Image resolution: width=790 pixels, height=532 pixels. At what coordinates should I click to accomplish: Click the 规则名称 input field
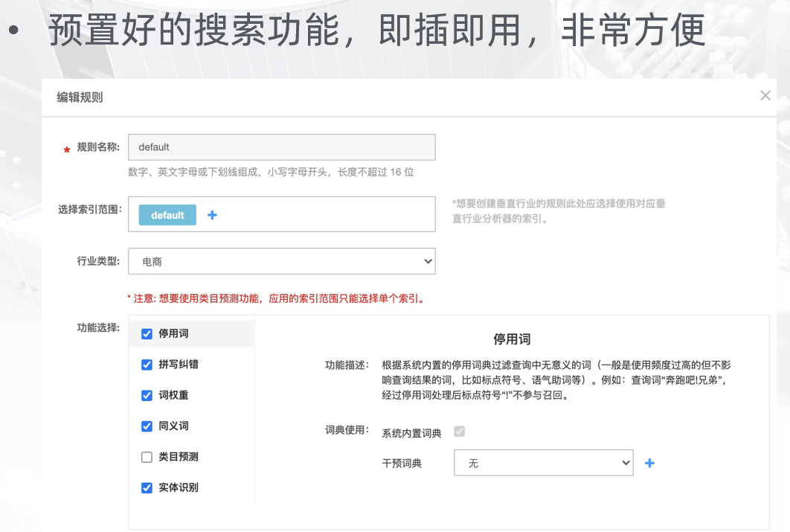coord(282,147)
